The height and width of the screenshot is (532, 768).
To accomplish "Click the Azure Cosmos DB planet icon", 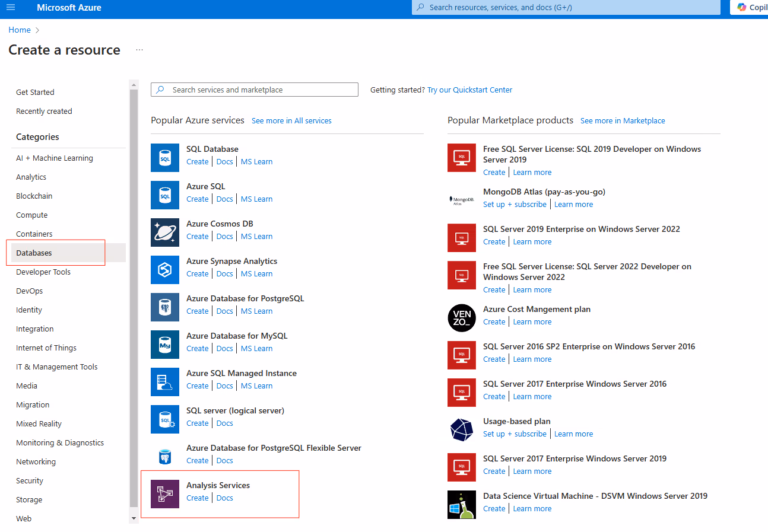I will [164, 232].
